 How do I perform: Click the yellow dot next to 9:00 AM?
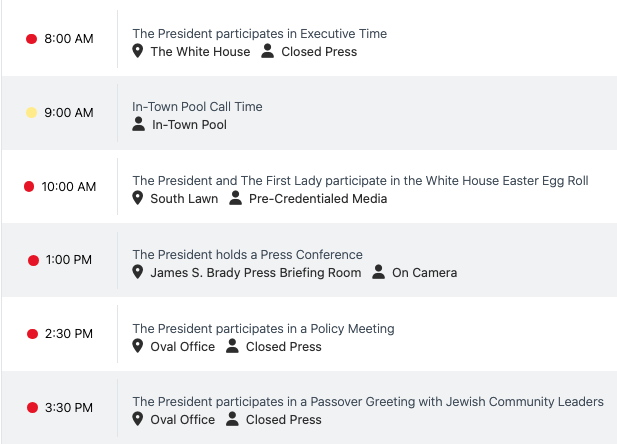[31, 113]
